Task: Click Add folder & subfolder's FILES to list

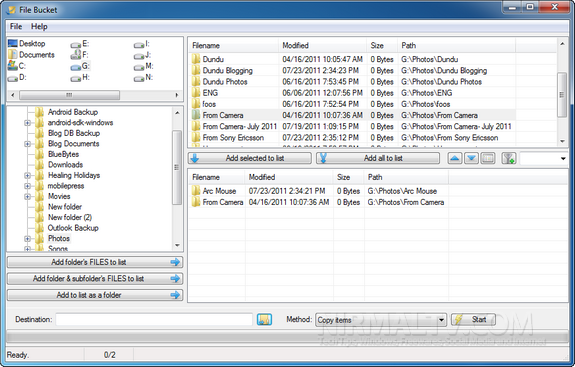Action: pyautogui.click(x=95, y=278)
